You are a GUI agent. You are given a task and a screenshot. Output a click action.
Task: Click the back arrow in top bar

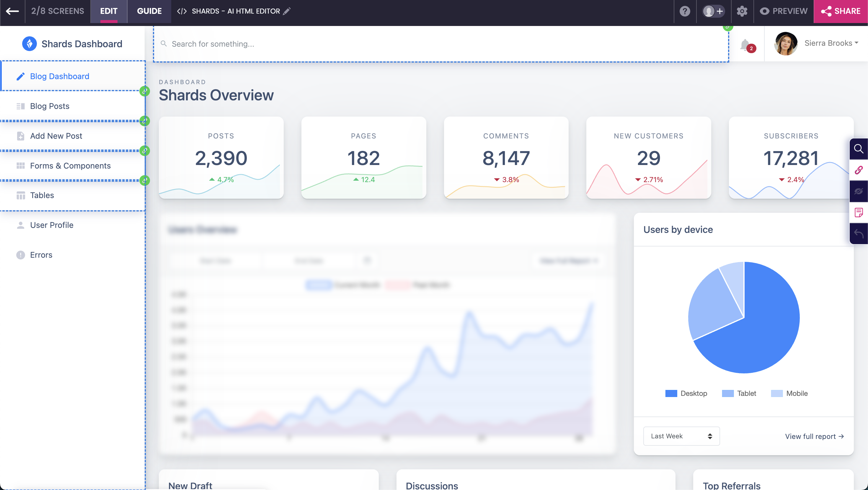pos(12,11)
